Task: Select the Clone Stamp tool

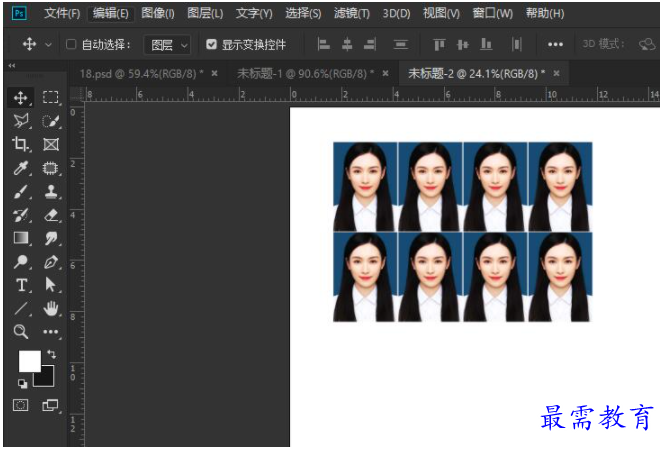Action: click(x=51, y=192)
